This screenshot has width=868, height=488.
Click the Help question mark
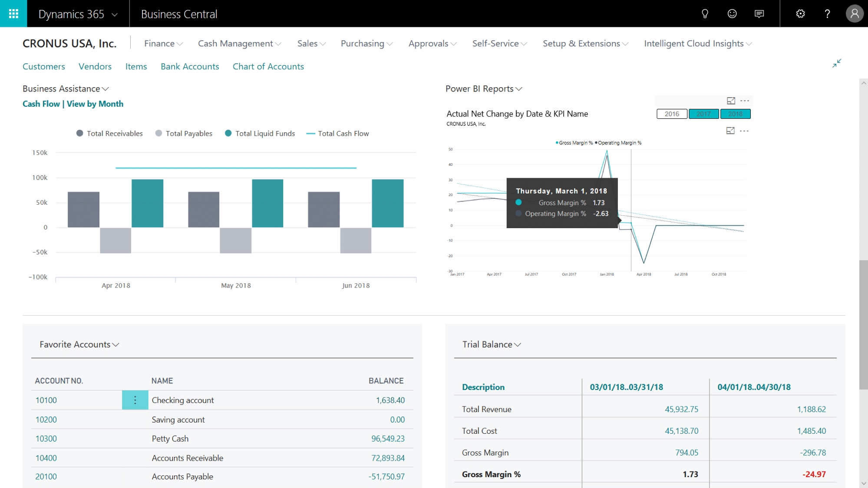click(827, 13)
